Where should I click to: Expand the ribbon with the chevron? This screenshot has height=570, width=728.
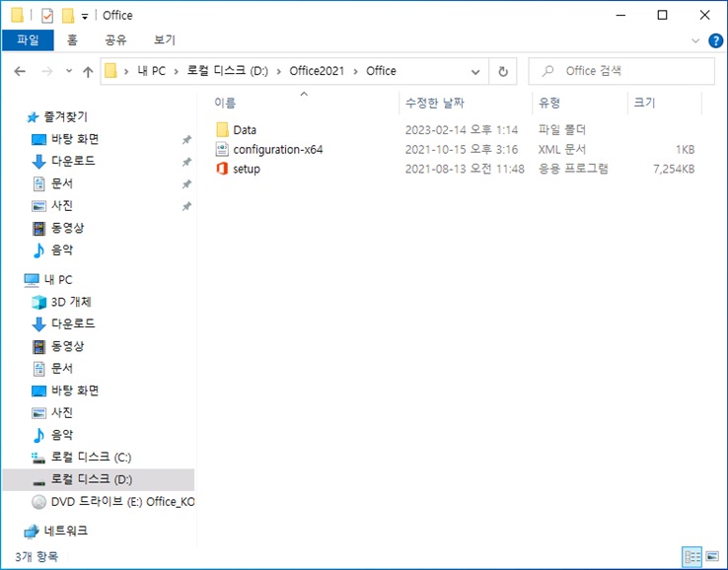tap(695, 40)
